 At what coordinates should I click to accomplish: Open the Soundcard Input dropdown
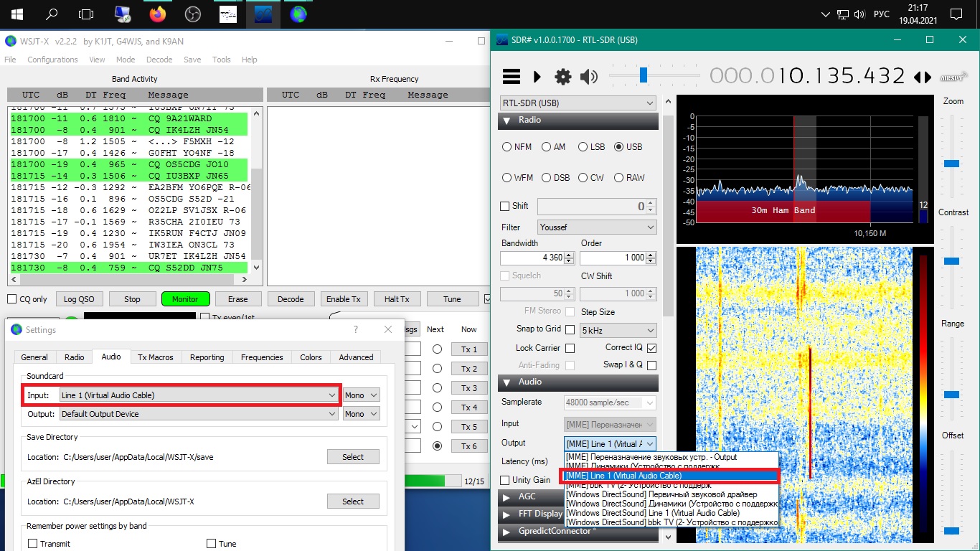pos(199,395)
